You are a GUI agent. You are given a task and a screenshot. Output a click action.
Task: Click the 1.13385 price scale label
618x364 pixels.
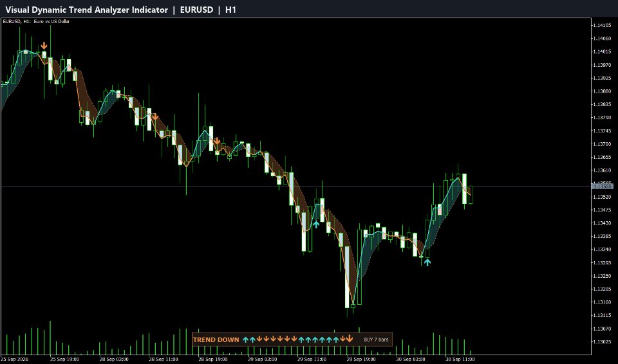click(603, 237)
